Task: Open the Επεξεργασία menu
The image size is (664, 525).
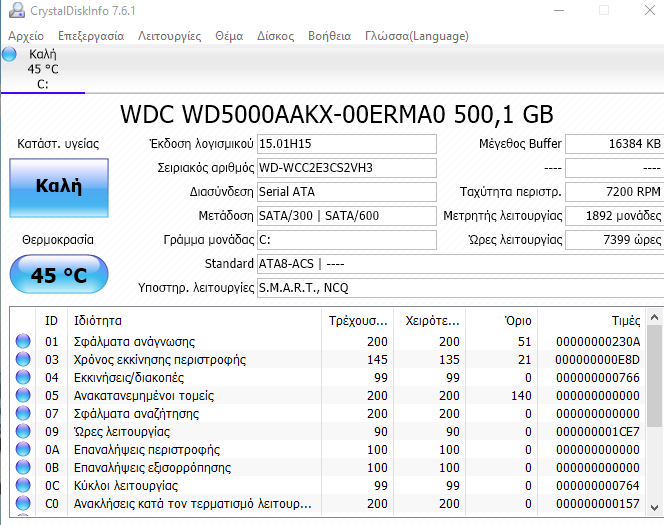Action: pyautogui.click(x=91, y=36)
